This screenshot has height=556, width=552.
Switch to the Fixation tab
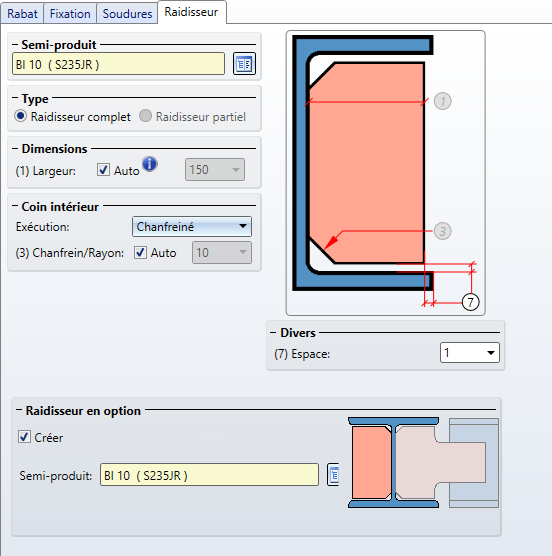70,14
